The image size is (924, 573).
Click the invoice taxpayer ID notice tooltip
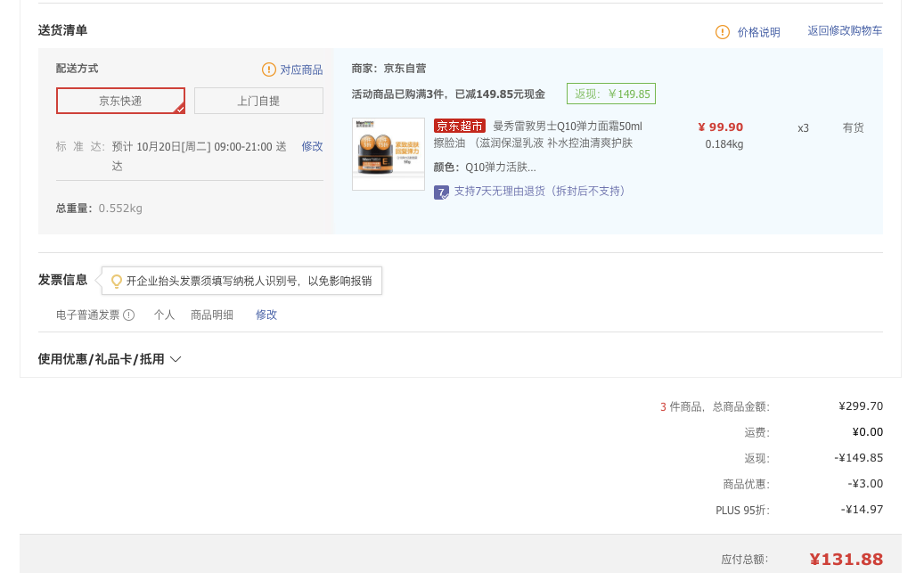[241, 281]
